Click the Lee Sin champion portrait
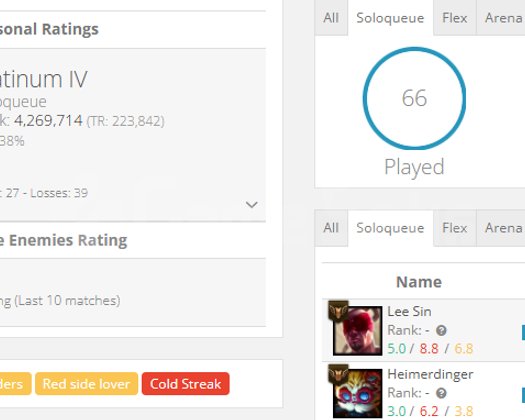525x420 pixels. (358, 330)
